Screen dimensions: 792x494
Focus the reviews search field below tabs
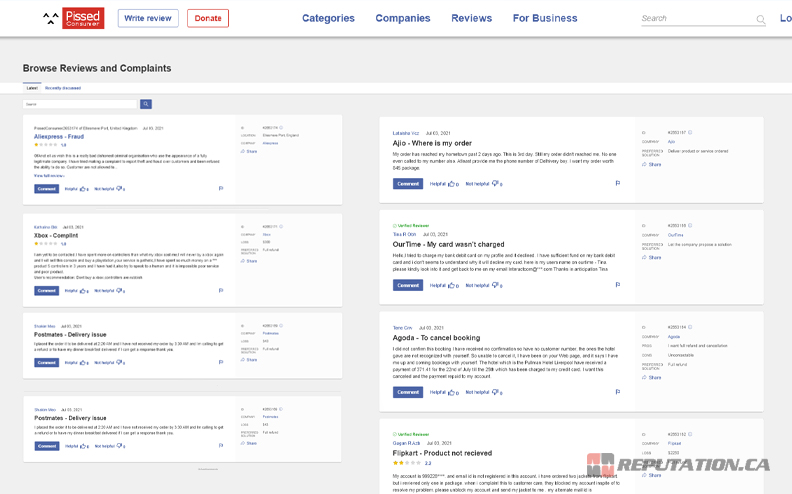point(80,104)
